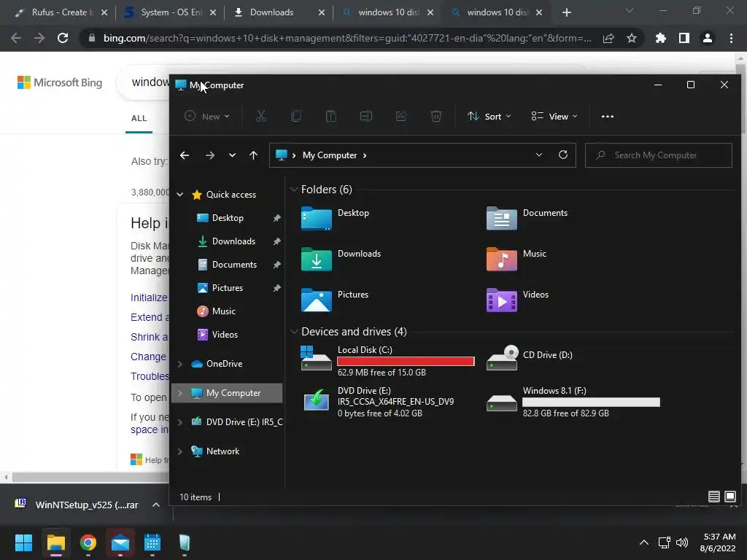Go up one level with up arrow
Image resolution: width=747 pixels, height=560 pixels.
[253, 155]
